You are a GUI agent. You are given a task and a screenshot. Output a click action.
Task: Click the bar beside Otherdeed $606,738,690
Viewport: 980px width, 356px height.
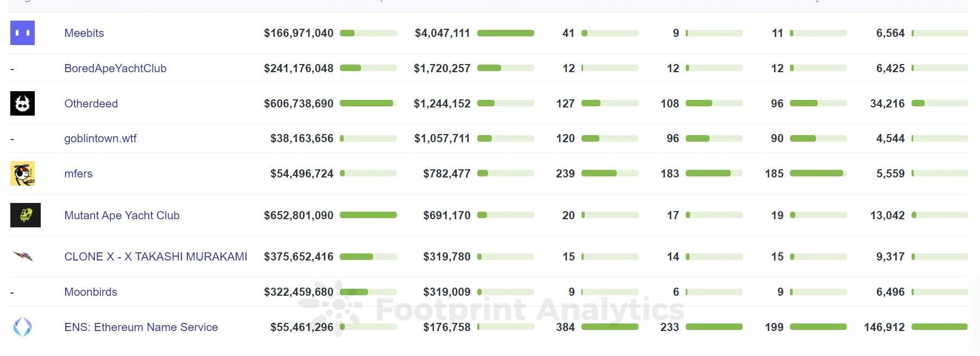[368, 104]
